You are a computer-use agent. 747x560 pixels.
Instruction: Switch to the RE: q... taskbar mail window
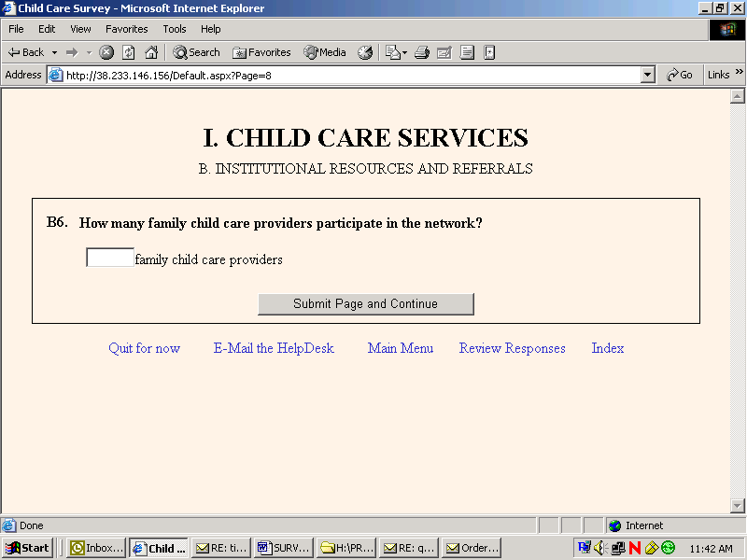click(409, 548)
